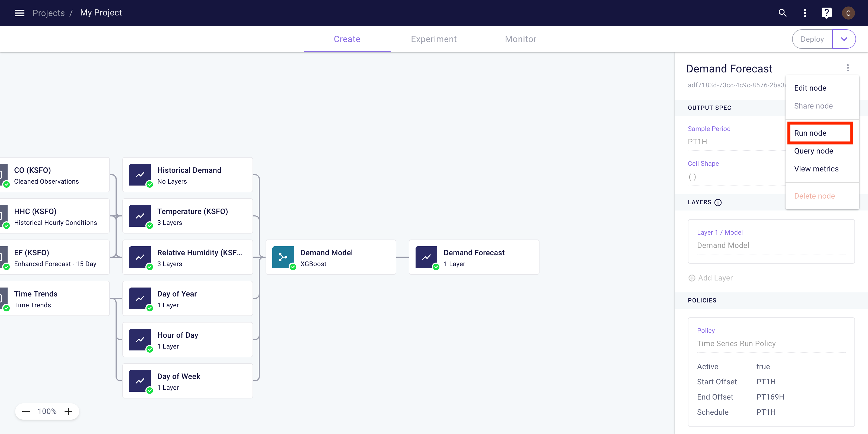This screenshot has width=868, height=434.
Task: Click the Deploy button
Action: point(812,39)
